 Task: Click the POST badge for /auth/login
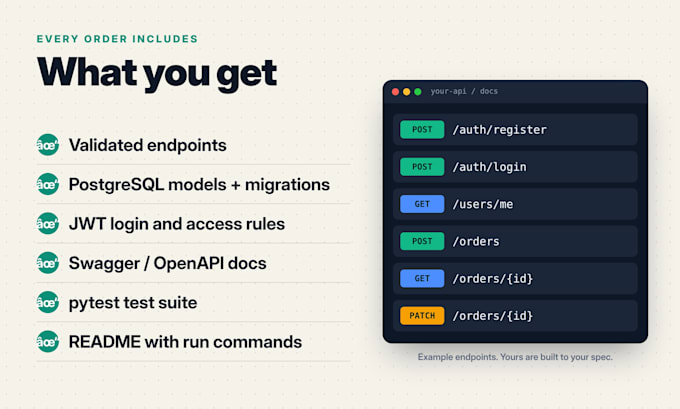pos(422,167)
